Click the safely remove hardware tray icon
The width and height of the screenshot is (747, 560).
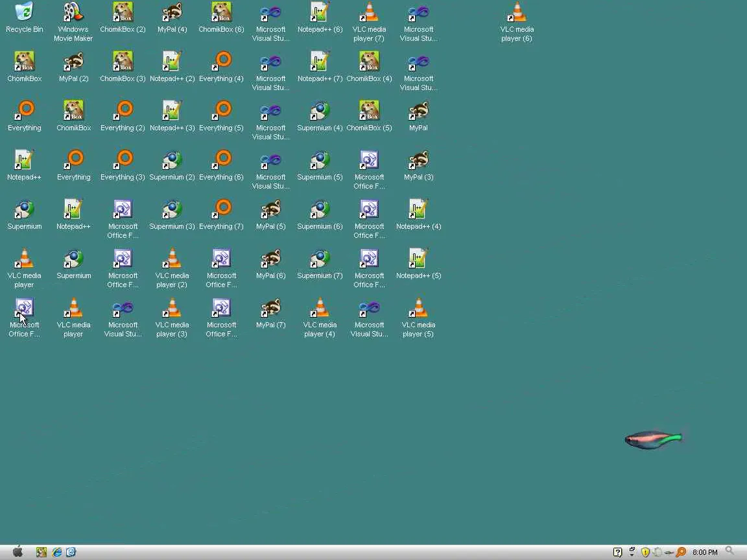tap(669, 553)
